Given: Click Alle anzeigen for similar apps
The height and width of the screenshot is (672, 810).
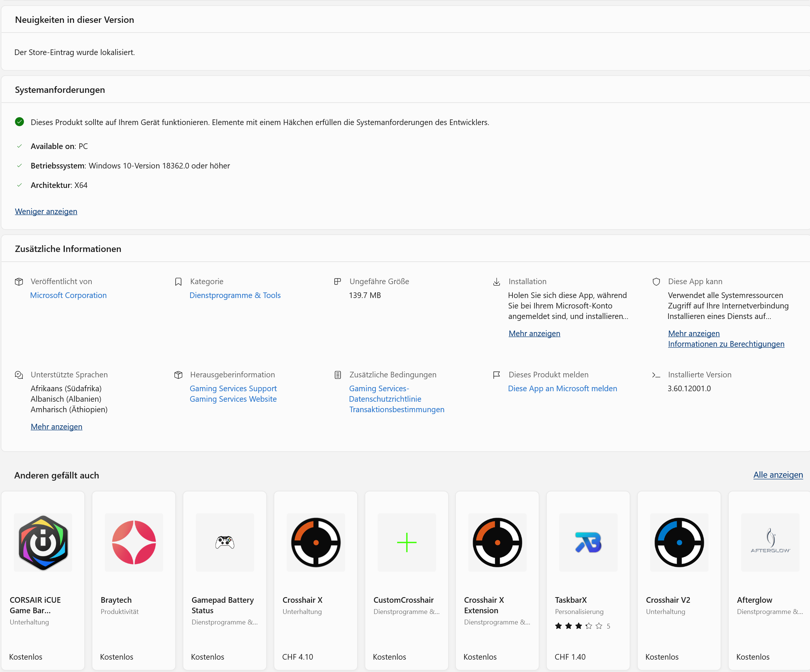Looking at the screenshot, I should coord(777,475).
